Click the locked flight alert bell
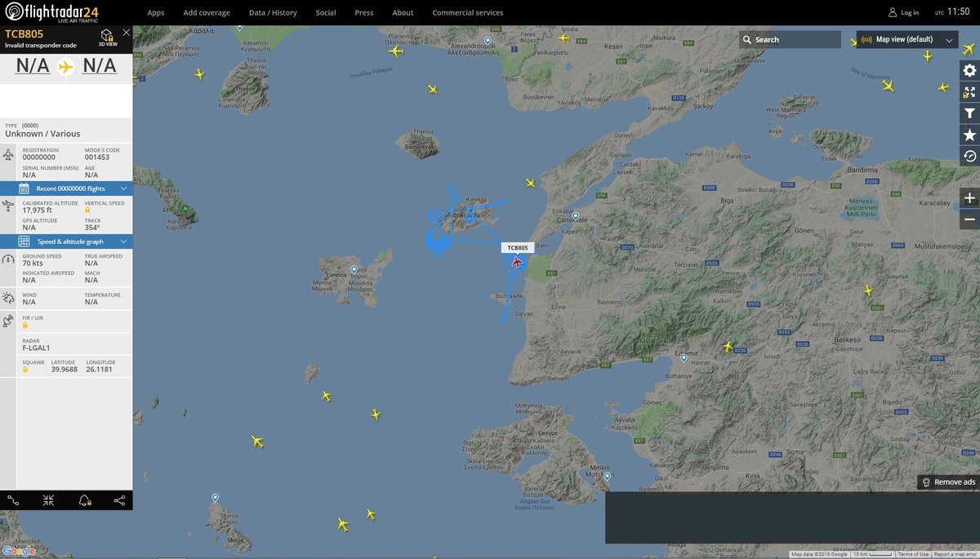 pos(85,500)
